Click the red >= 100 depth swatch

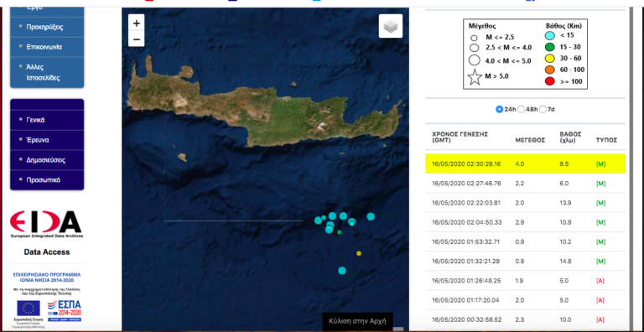(x=550, y=81)
